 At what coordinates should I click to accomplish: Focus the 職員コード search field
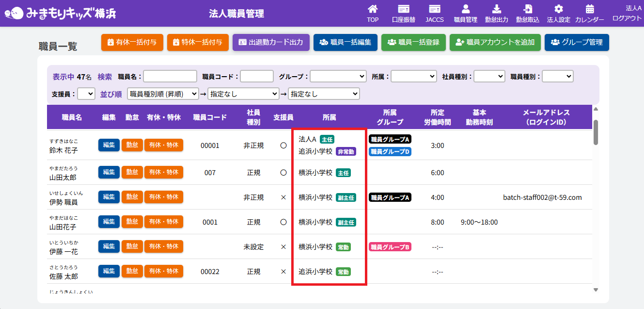[257, 76]
